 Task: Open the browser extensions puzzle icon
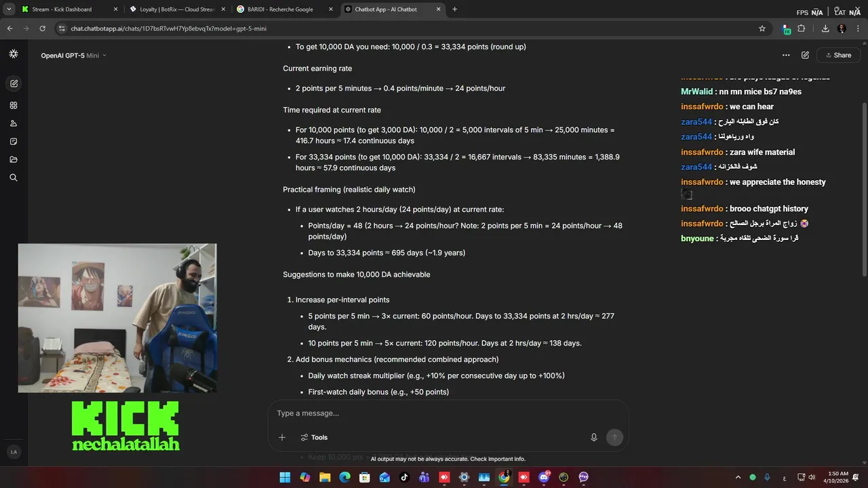802,28
